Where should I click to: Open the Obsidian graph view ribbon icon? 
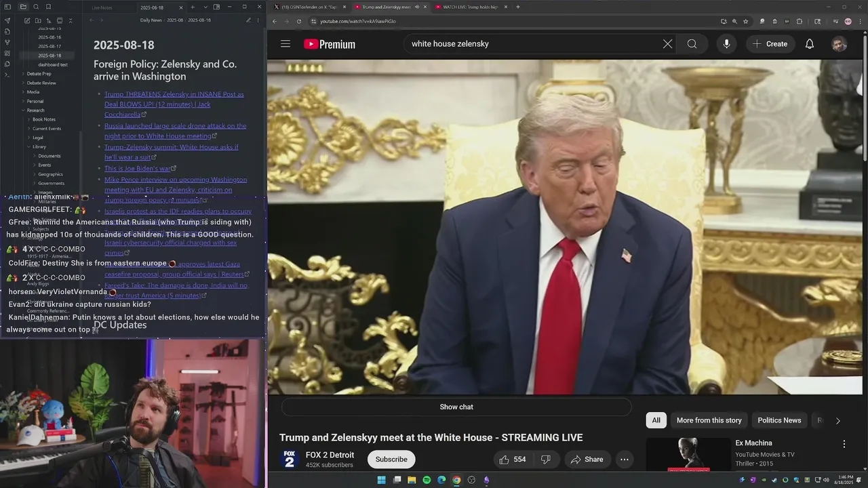[x=7, y=42]
